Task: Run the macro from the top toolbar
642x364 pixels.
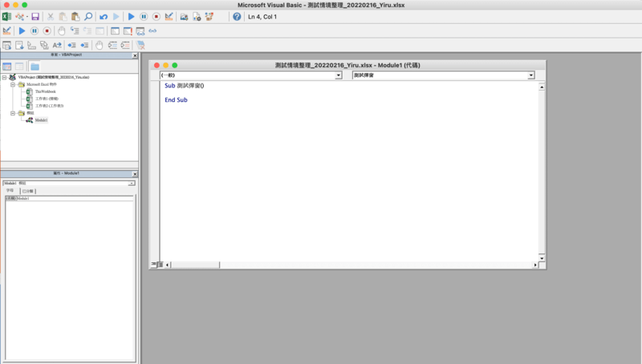Action: pos(131,17)
